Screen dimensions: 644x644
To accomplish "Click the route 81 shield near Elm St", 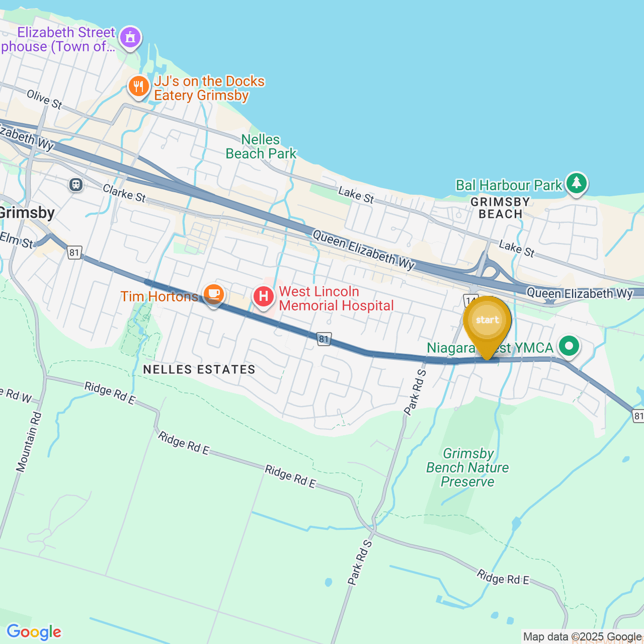I will tap(74, 252).
